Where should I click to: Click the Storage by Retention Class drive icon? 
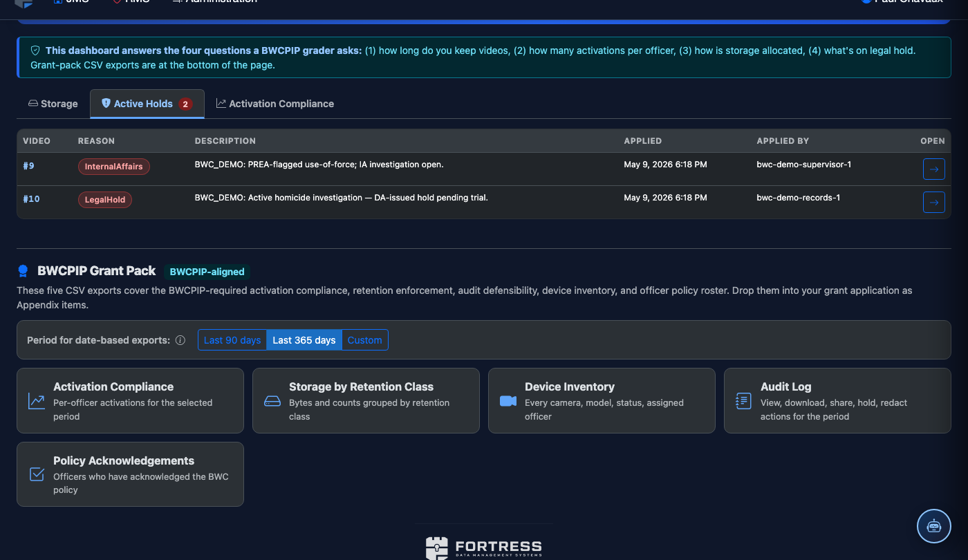click(x=272, y=401)
